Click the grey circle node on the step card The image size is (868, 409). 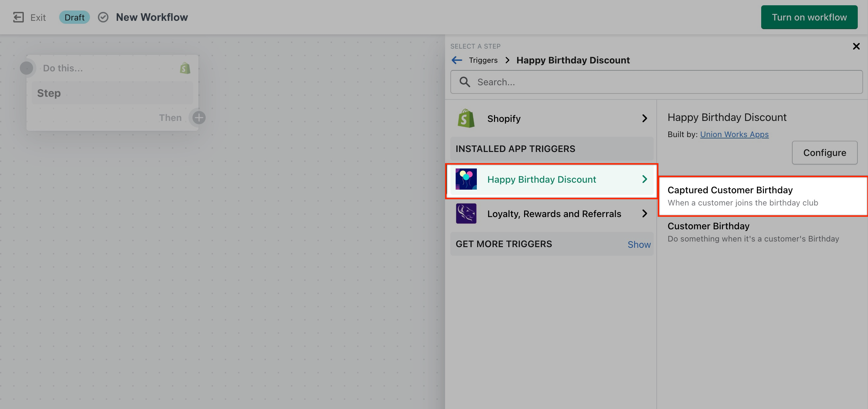pos(27,68)
